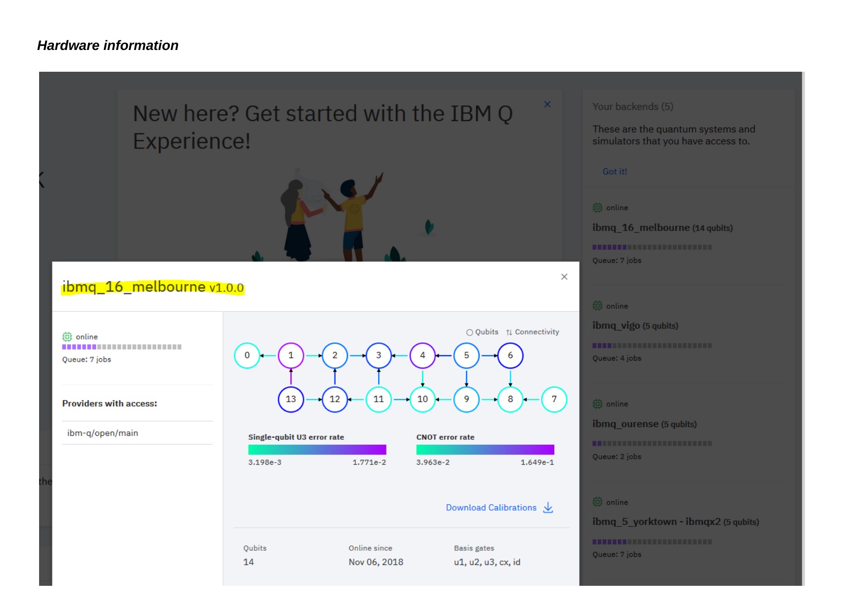Open ibmq_vigo backend entry
This screenshot has height=614, width=868.
coord(635,326)
